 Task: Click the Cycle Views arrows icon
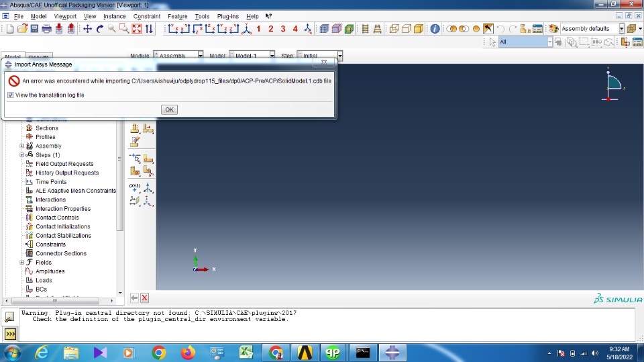(149, 29)
